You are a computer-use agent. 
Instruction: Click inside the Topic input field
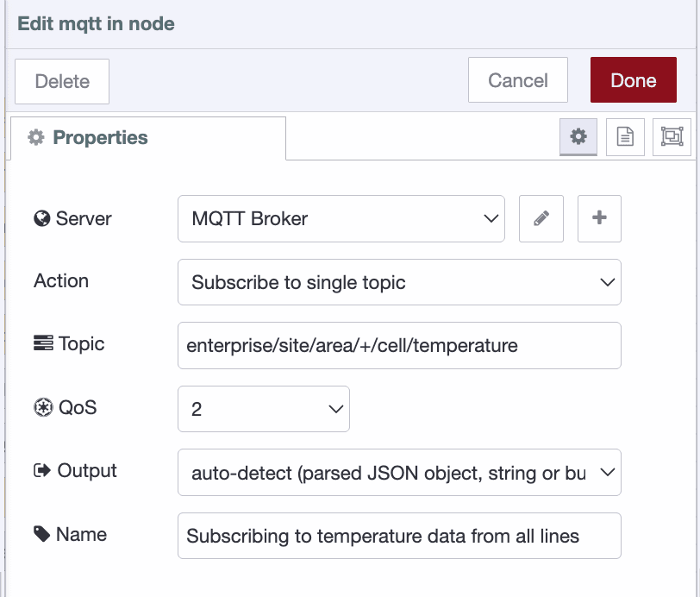398,345
